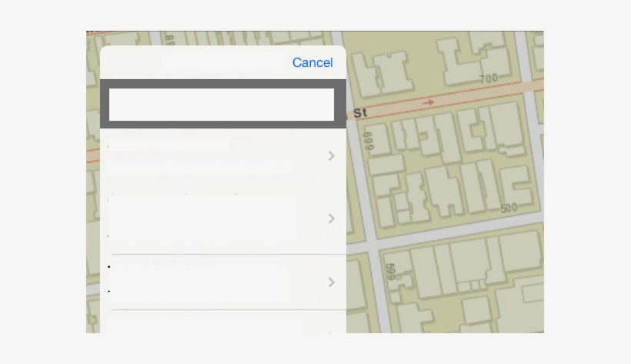Image resolution: width=631 pixels, height=364 pixels.
Task: Click into the white search field
Action: pyautogui.click(x=222, y=104)
